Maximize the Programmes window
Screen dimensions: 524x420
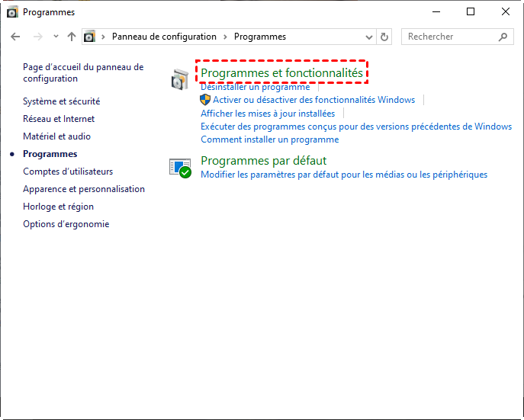point(471,11)
